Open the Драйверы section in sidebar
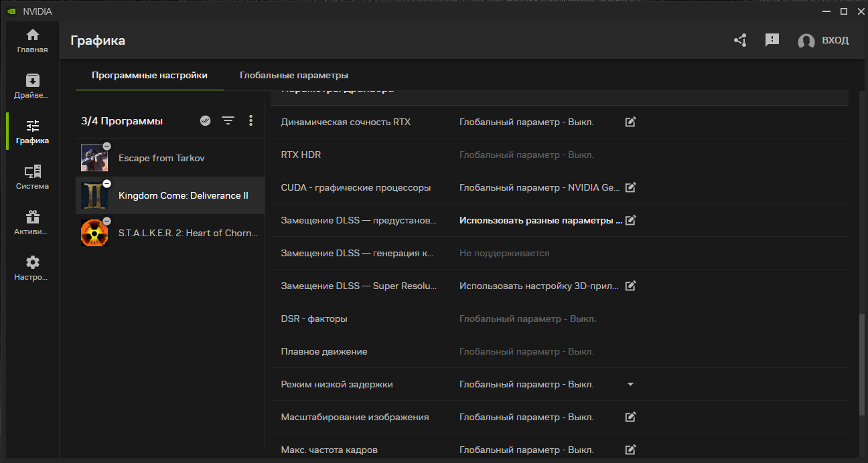868x463 pixels. (x=32, y=86)
